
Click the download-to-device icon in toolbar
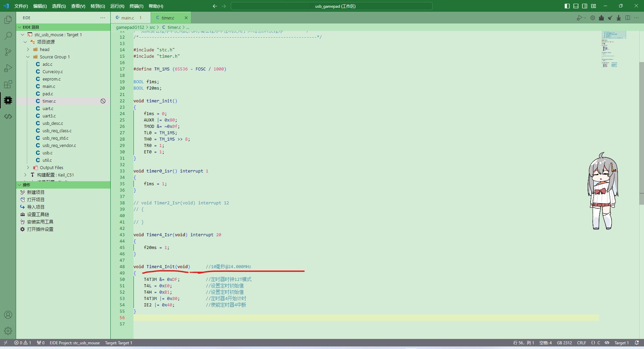(619, 18)
